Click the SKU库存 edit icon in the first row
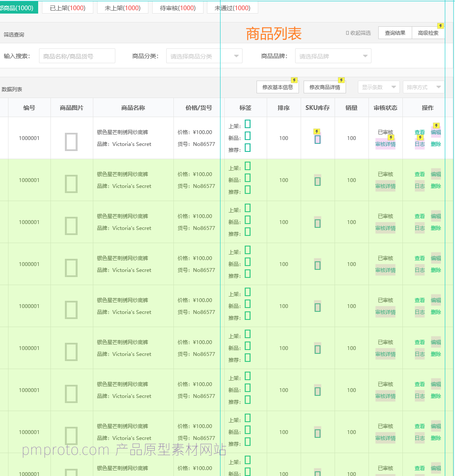Image resolution: width=455 pixels, height=476 pixels. pyautogui.click(x=318, y=140)
